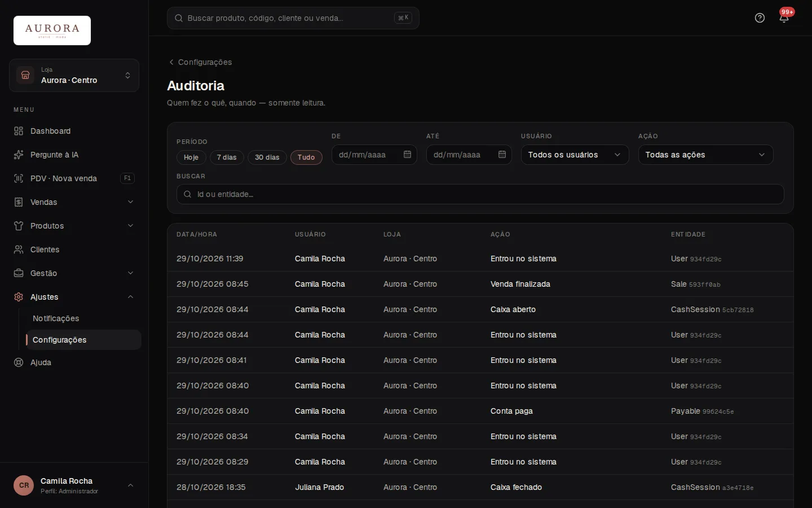This screenshot has height=508, width=812.
Task: Click the DE date input field
Action: click(374, 155)
